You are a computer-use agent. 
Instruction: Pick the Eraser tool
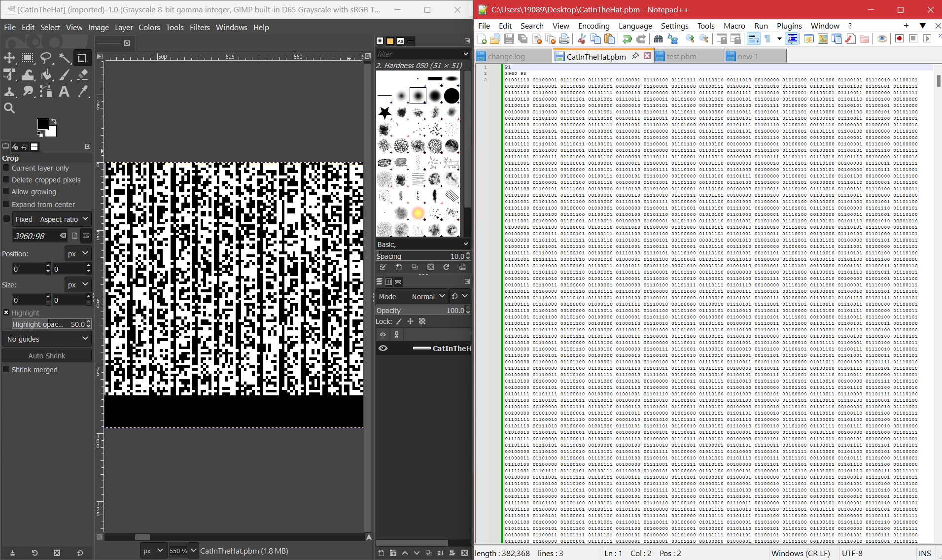coord(83,75)
